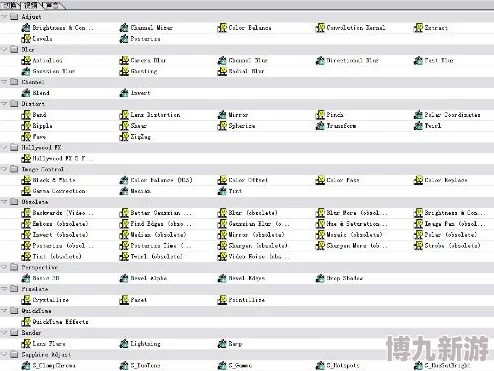Screen dimensions: 494x371
Task: Select the 'Strobe (obsolete)' effect name
Action: (x=452, y=246)
